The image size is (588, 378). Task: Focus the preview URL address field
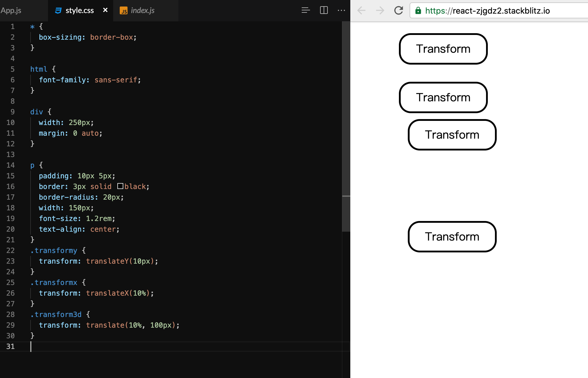(499, 11)
